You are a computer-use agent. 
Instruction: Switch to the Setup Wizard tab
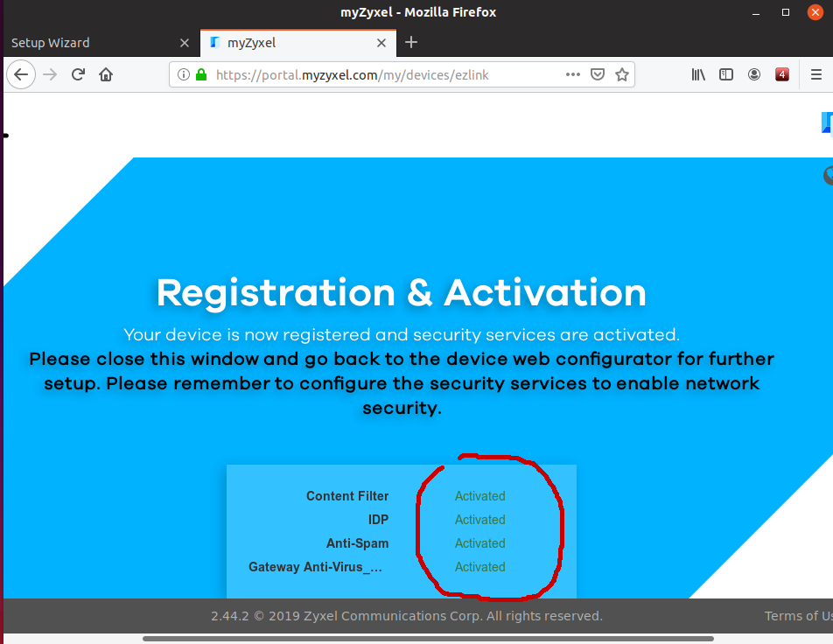[101, 43]
